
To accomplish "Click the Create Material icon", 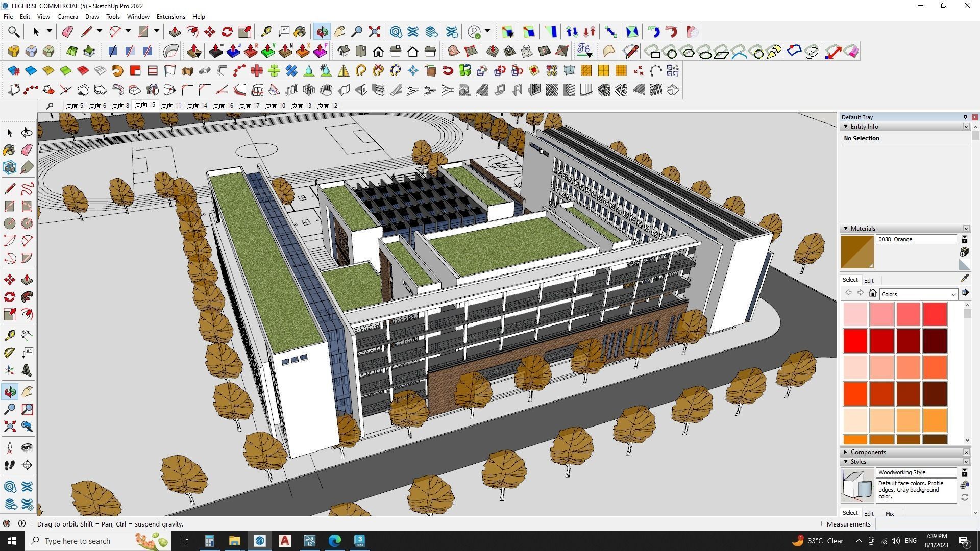I will [964, 252].
